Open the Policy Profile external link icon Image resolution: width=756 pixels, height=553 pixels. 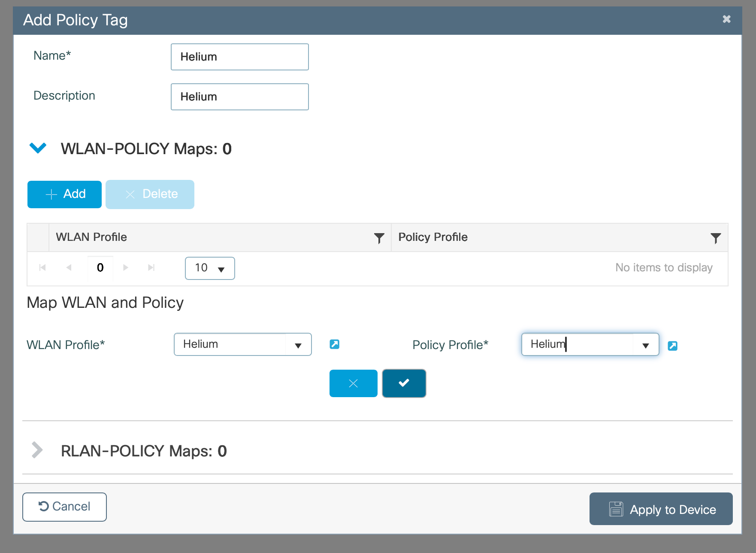coord(672,346)
